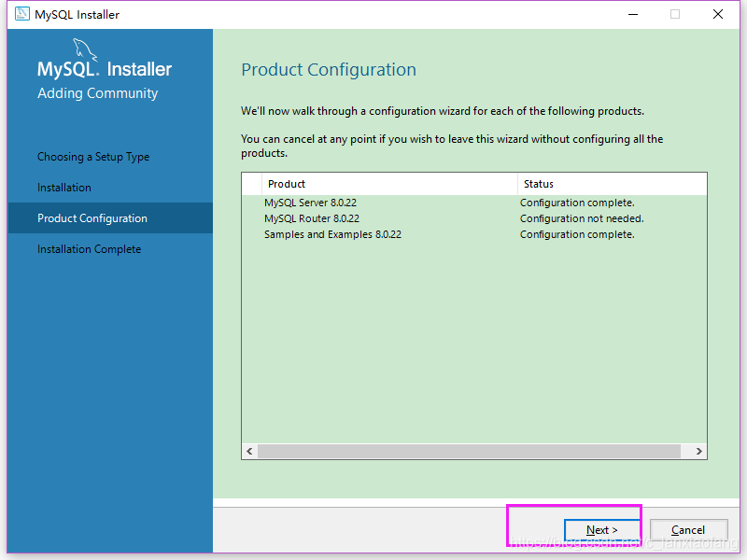Select the MySQL Server 8.0.22 product name
Image resolution: width=747 pixels, height=560 pixels.
311,203
